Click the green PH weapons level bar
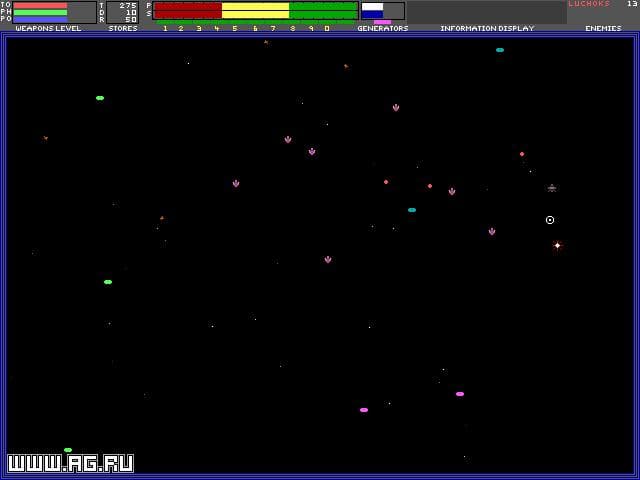 tap(40, 12)
